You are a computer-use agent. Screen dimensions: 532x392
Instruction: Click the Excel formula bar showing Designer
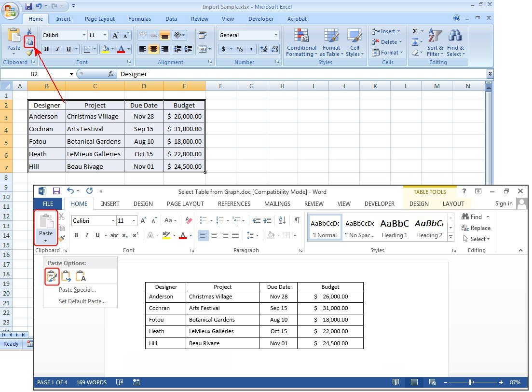[299, 74]
